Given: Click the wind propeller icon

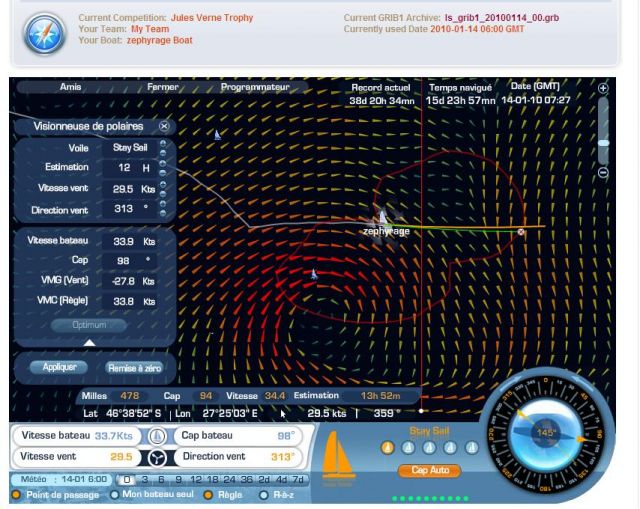Looking at the screenshot, I should pos(157,458).
